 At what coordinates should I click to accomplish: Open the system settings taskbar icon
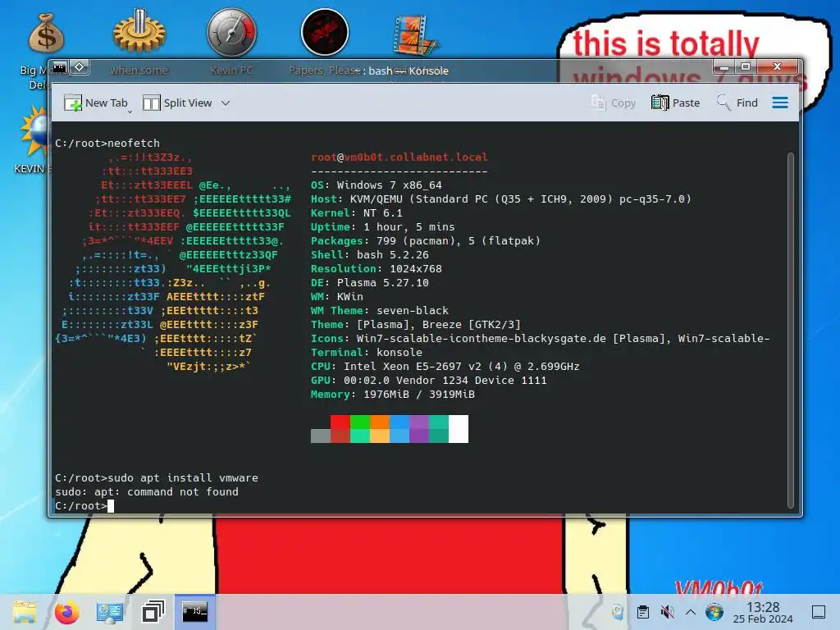pos(110,612)
